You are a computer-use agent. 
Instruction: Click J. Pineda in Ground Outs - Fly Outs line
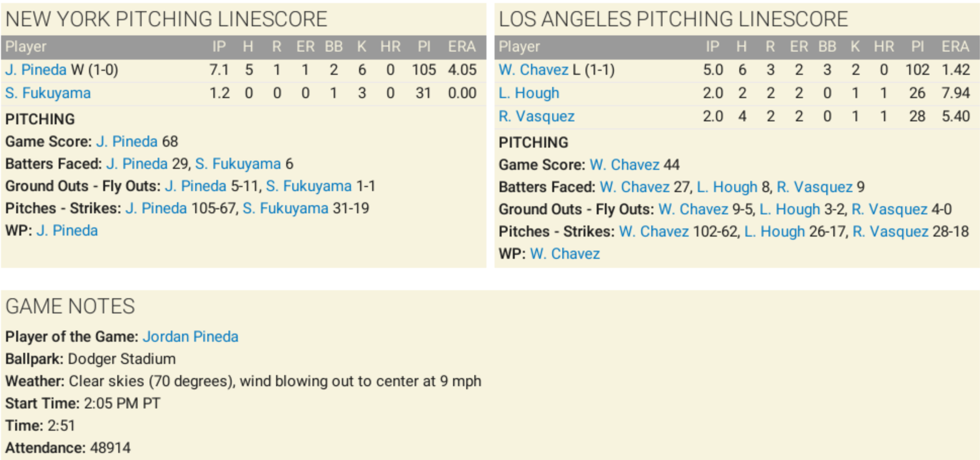[x=196, y=186]
